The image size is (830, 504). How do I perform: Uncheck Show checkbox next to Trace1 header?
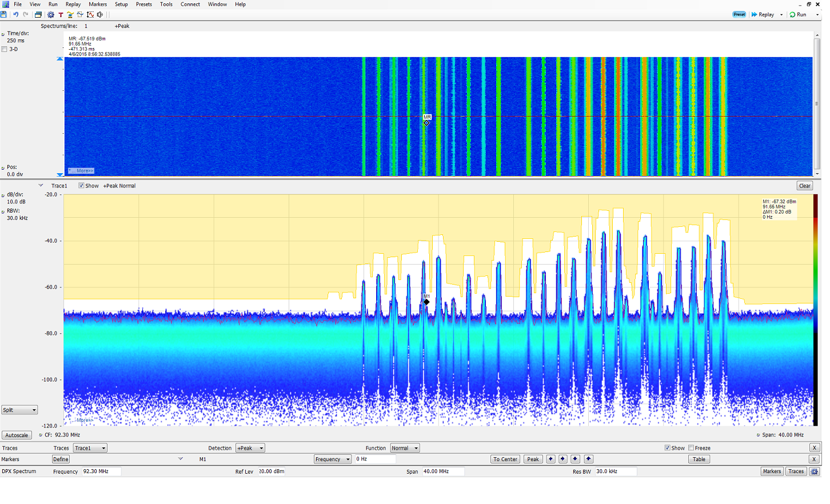(81, 186)
